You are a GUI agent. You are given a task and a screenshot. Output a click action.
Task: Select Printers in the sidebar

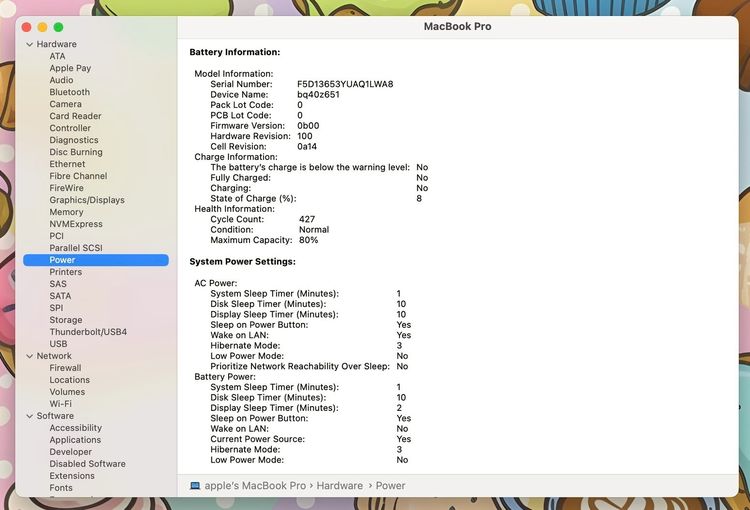(x=66, y=272)
